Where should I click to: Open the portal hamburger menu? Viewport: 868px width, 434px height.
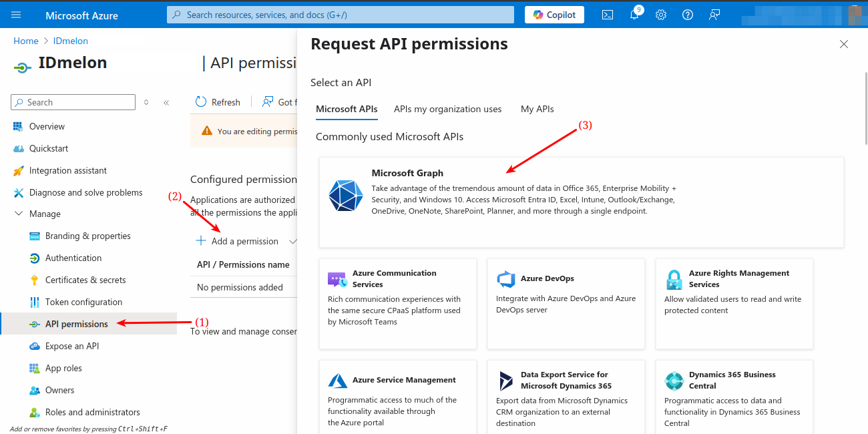pos(16,15)
